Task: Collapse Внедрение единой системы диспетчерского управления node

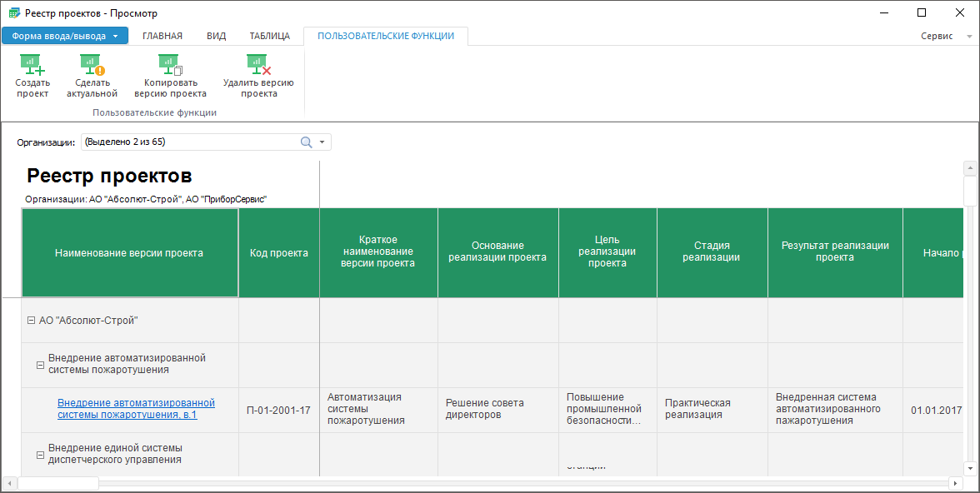Action: 40,454
